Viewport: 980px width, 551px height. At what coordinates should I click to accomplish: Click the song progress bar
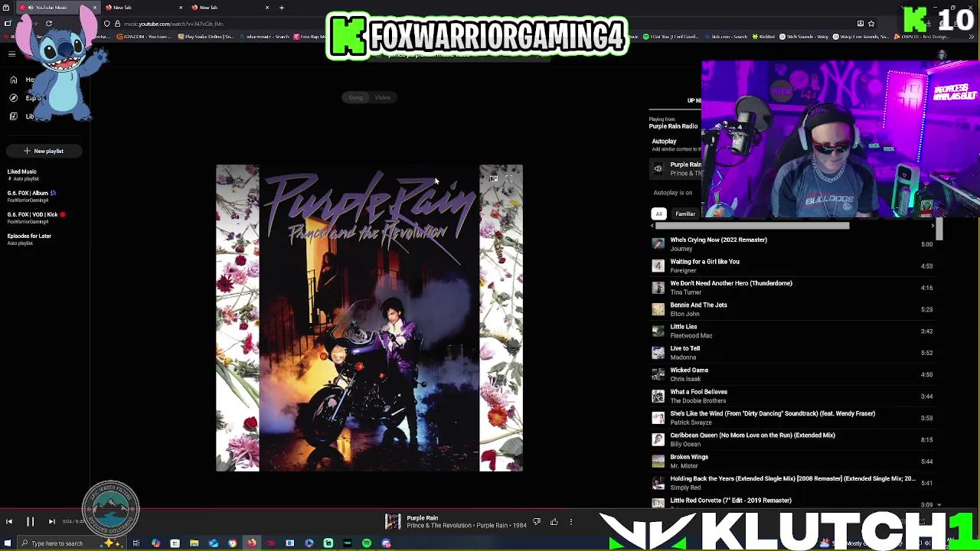[490, 507]
